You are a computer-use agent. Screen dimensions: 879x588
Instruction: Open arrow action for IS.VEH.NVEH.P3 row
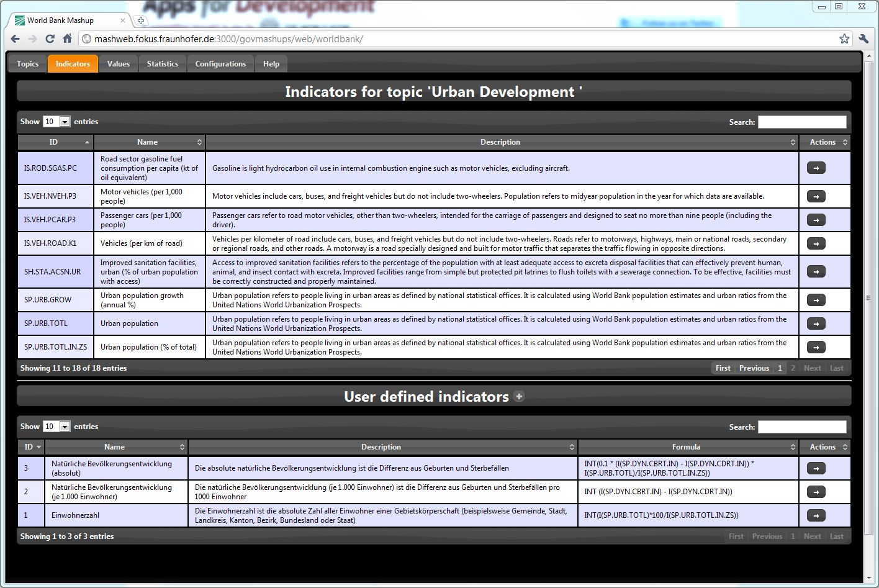tap(816, 196)
